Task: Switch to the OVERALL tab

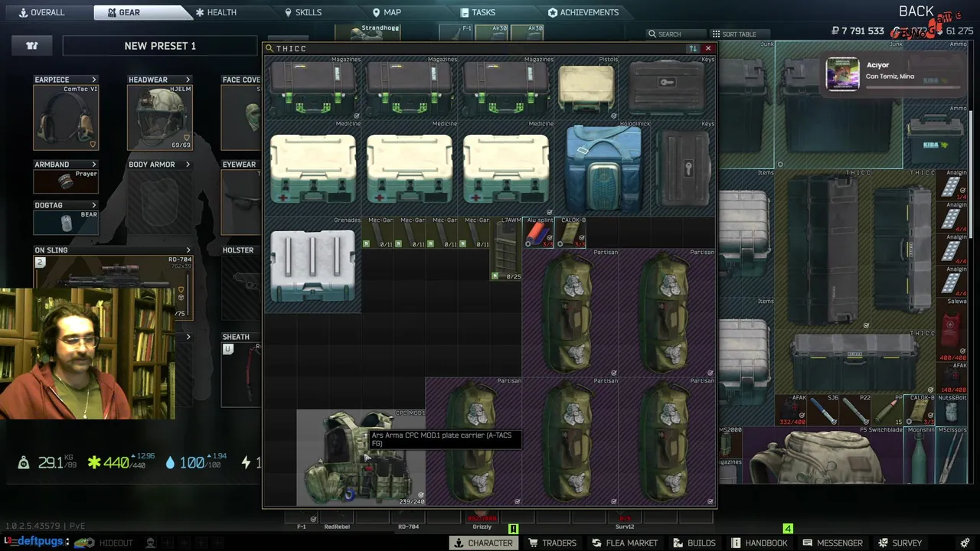Action: click(x=41, y=12)
